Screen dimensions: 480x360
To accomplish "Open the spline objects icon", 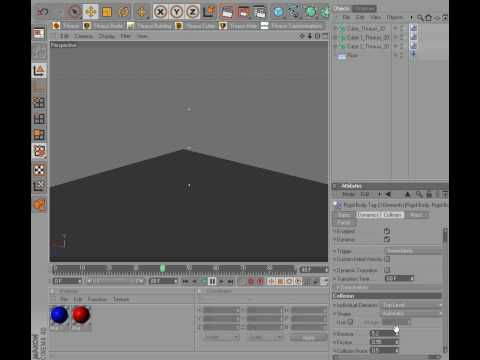I will [294, 12].
